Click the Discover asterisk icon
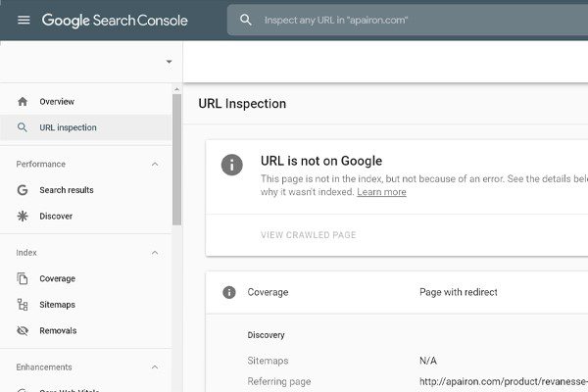 [x=23, y=216]
